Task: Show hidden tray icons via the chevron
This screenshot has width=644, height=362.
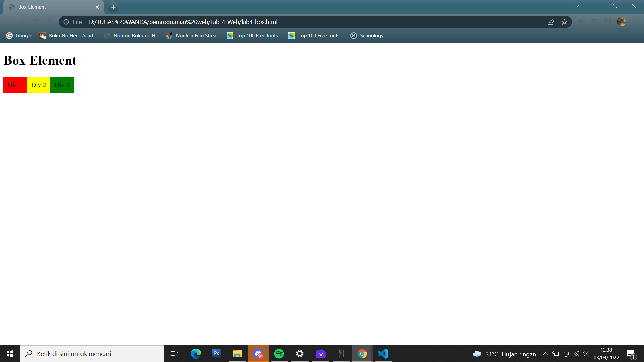Action: click(x=545, y=354)
